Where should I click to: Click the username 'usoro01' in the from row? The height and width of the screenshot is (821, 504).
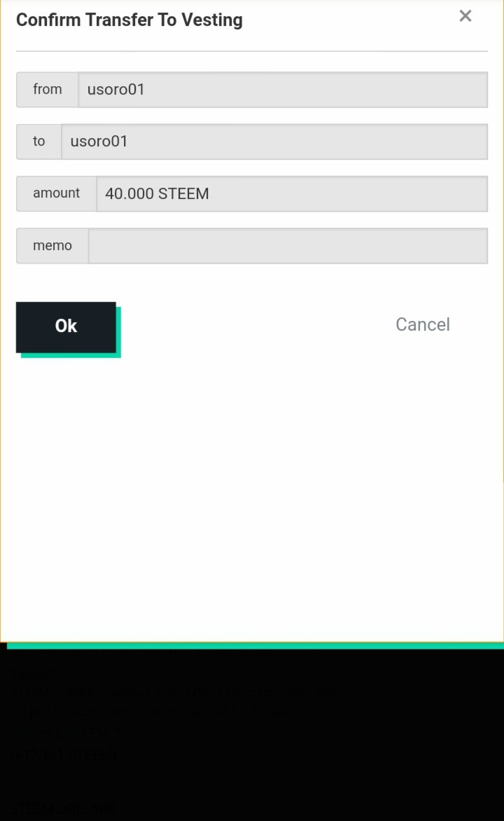point(115,90)
